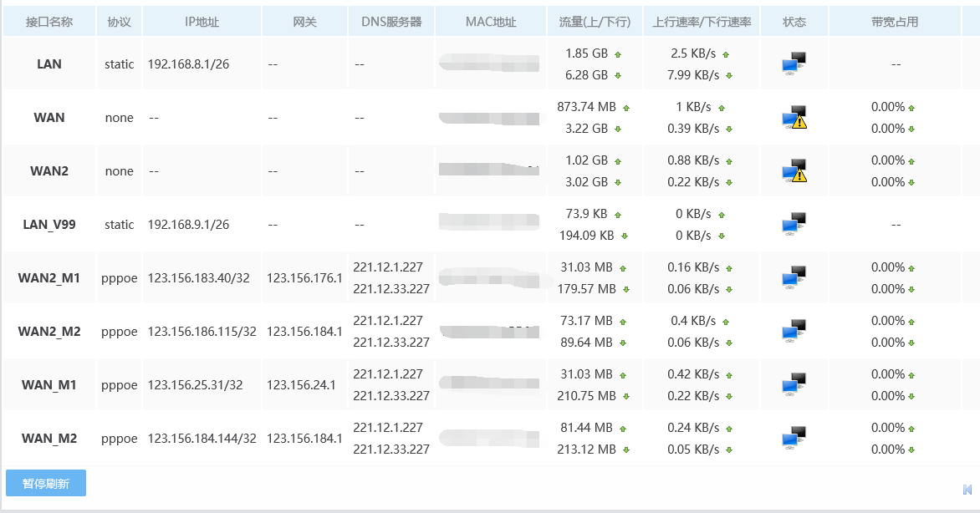Click the blurred MAC address in LAN row
Screen dimensions: 980x513
(x=489, y=63)
